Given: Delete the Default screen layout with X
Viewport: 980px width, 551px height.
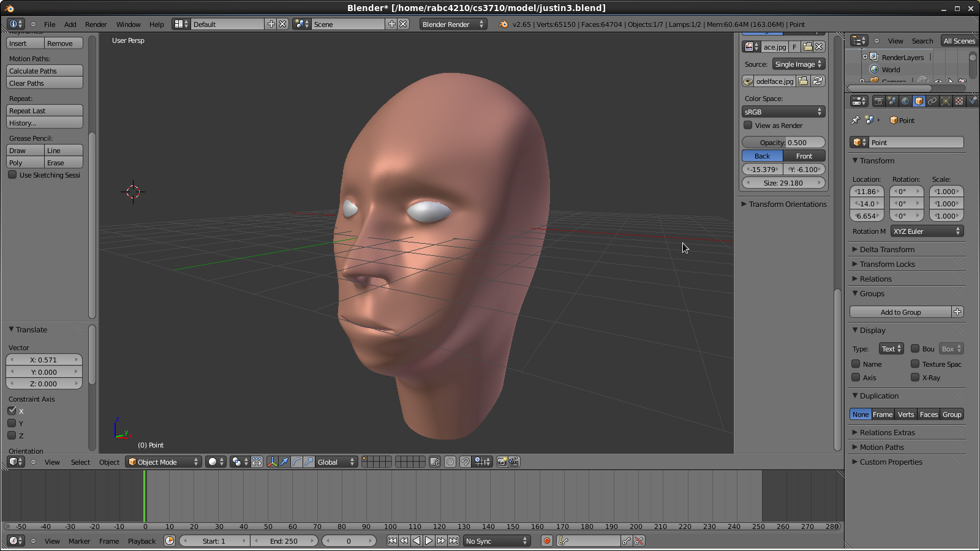Looking at the screenshot, I should pyautogui.click(x=282, y=24).
